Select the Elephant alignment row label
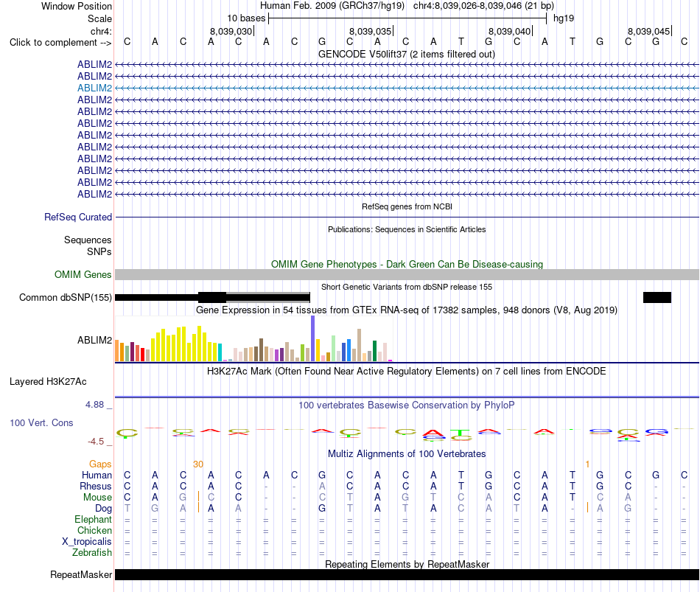Viewport: 700px width, 592px height. [94, 519]
